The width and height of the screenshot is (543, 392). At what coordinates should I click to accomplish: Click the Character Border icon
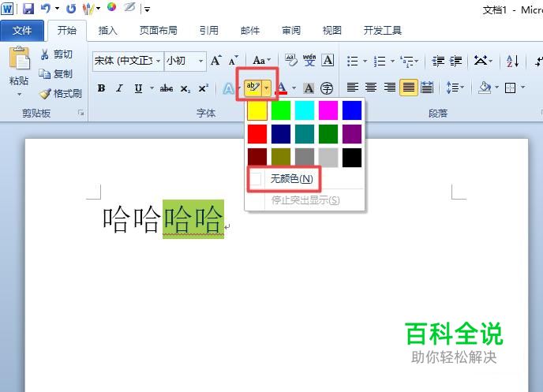coord(328,60)
